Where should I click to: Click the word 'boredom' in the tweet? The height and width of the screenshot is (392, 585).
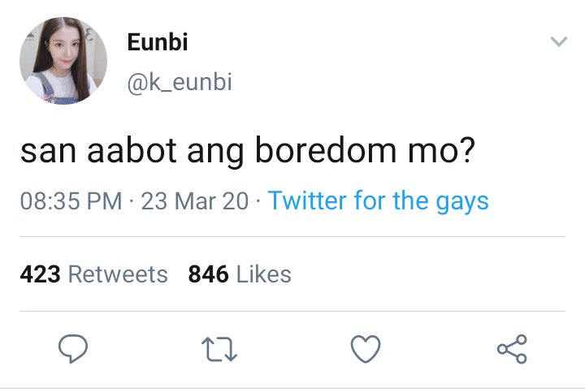[326, 150]
